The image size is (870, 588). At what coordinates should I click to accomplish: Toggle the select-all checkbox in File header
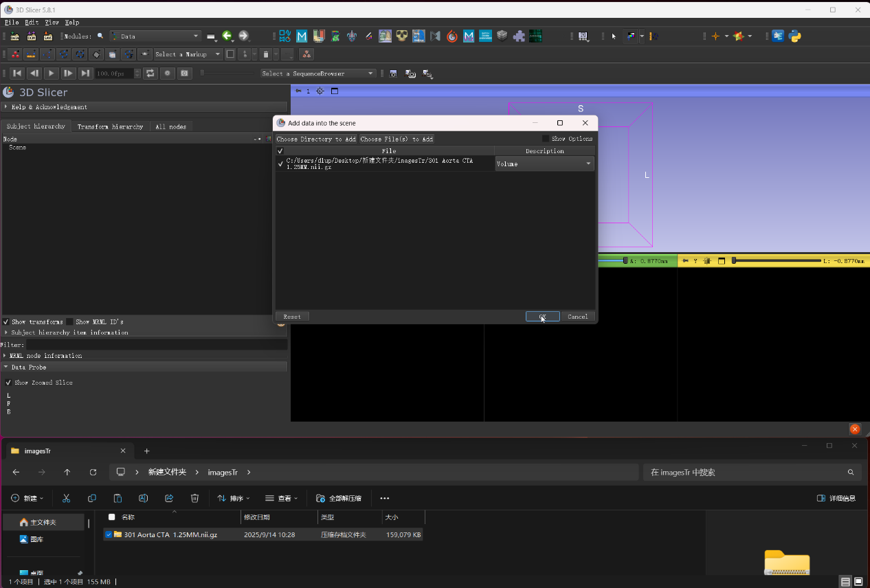pyautogui.click(x=280, y=150)
